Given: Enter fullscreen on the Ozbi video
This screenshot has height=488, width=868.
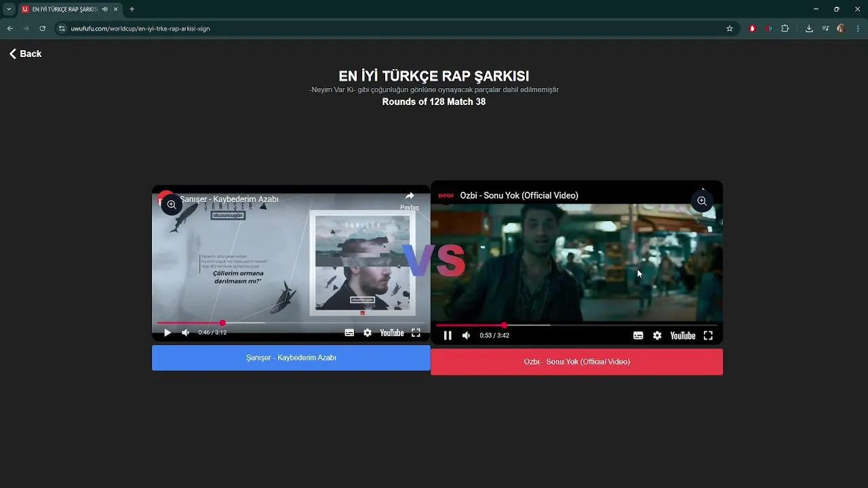Looking at the screenshot, I should click(708, 335).
